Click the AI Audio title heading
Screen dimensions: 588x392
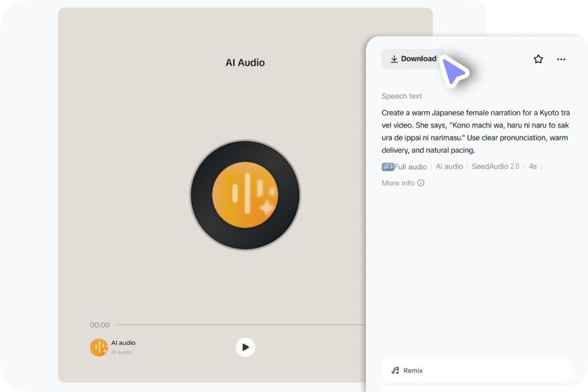click(x=245, y=62)
